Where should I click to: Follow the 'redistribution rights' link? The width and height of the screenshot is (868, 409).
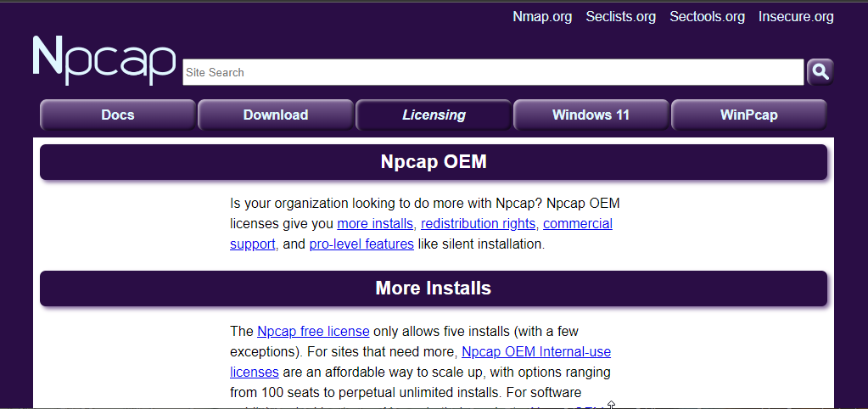478,224
